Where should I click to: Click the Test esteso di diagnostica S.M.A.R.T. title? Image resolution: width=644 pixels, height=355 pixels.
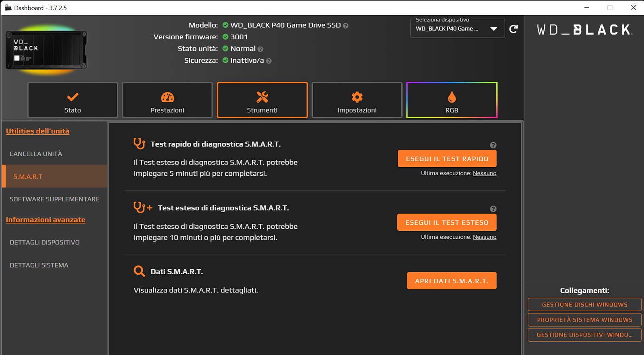tap(223, 208)
